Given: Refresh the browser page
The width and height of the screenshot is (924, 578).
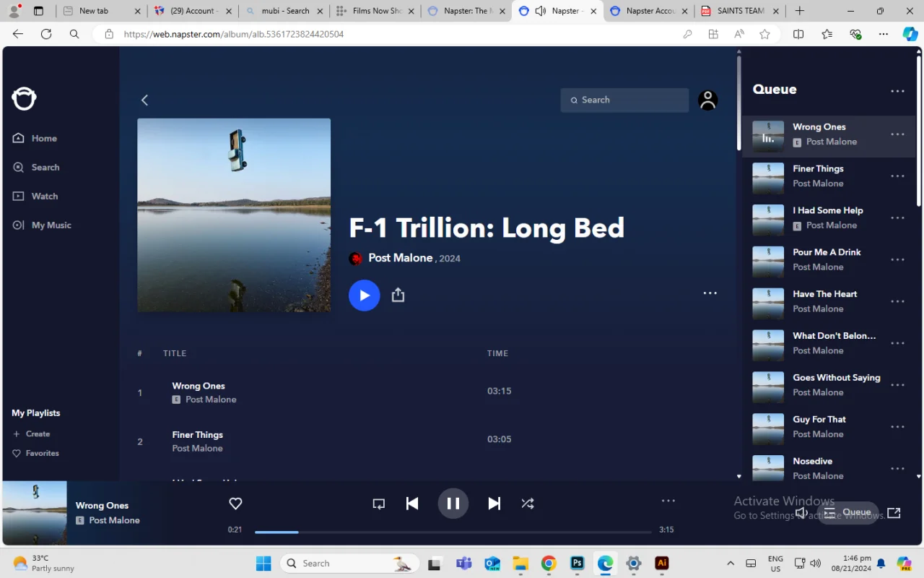Looking at the screenshot, I should [x=46, y=34].
